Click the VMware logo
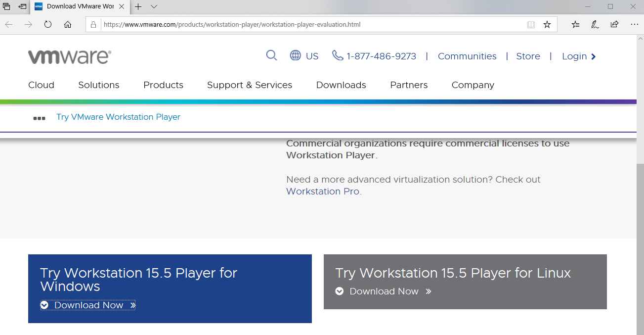 click(x=69, y=56)
